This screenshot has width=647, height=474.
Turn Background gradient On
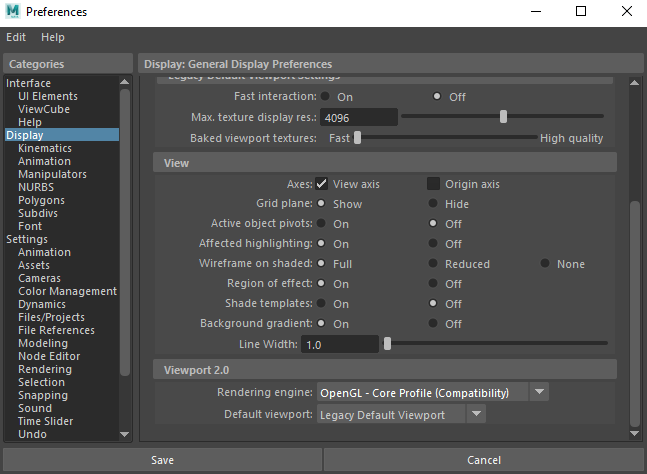click(321, 323)
